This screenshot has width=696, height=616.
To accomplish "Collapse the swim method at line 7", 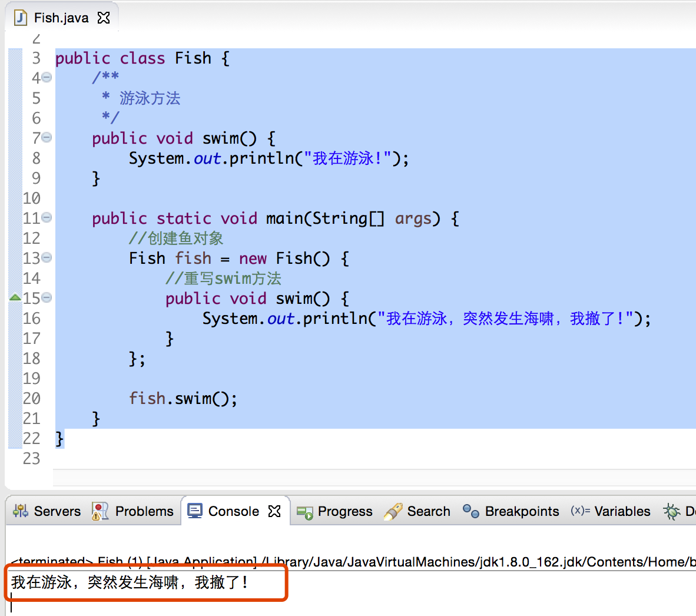I will [x=47, y=138].
